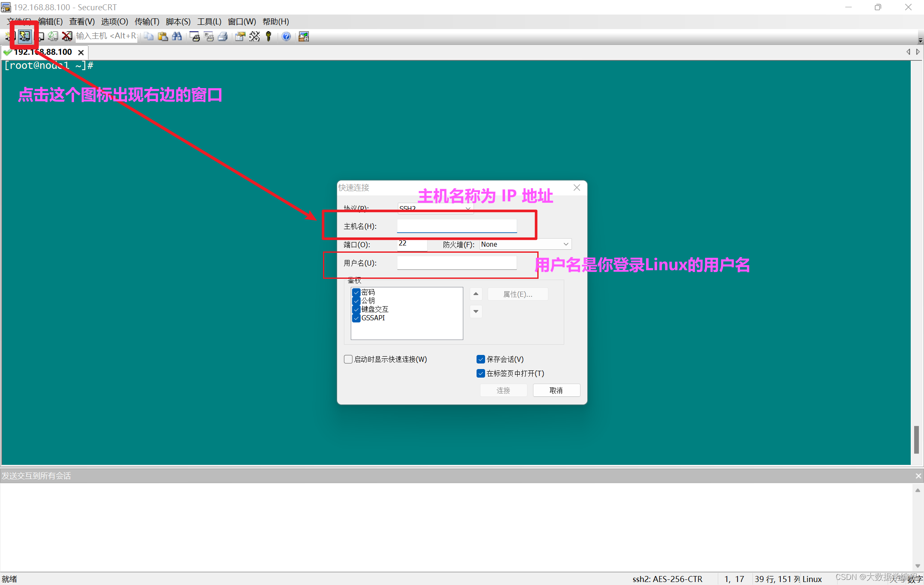Image resolution: width=924 pixels, height=585 pixels.
Task: Open the 防火墙 None dropdown
Action: (x=525, y=244)
